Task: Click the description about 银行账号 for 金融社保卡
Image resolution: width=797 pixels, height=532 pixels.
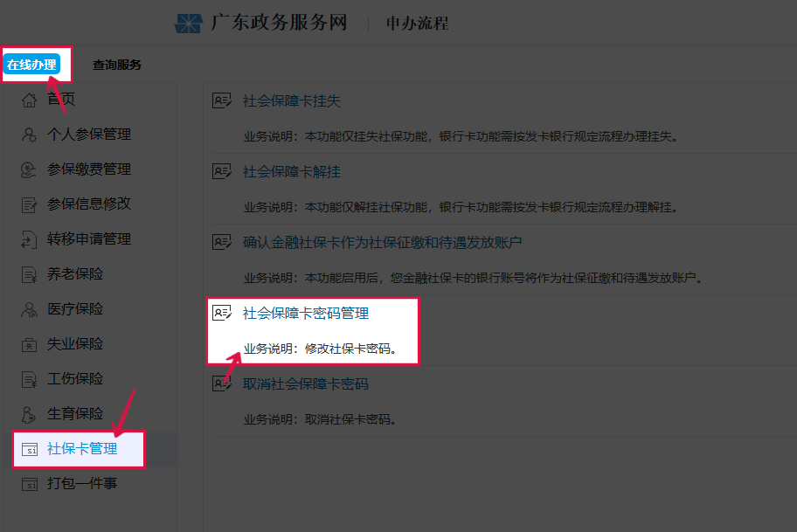Action: [474, 278]
